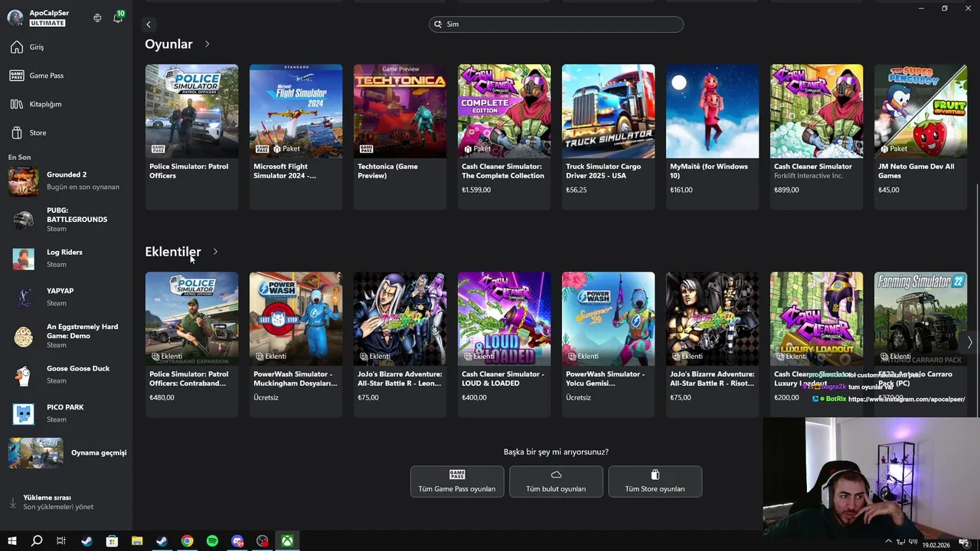Open the notifications bell icon
Image resolution: width=980 pixels, height=551 pixels.
pos(118,18)
